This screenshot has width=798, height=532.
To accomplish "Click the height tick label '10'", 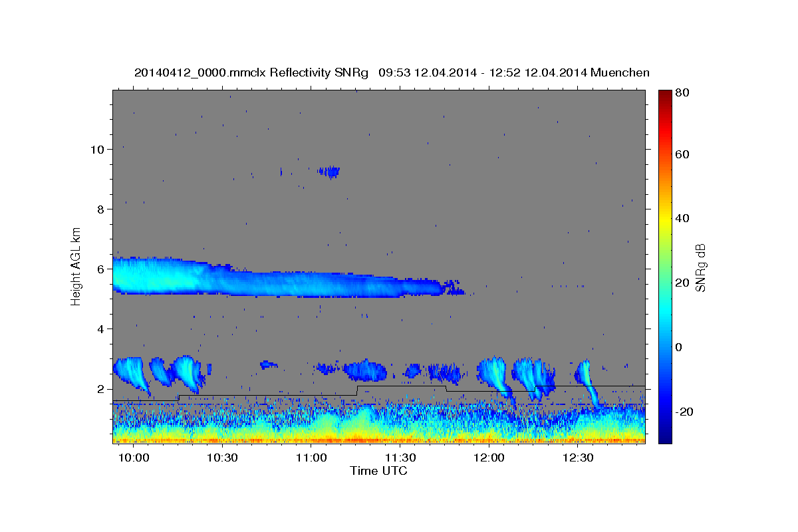I will (x=96, y=149).
